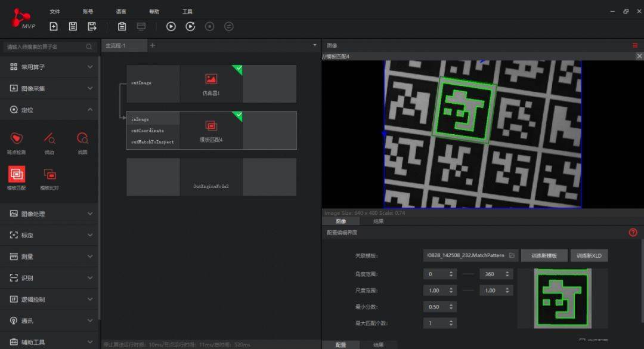Expand the 常用算子 category
Viewport: 644px width, 349px height.
[49, 67]
